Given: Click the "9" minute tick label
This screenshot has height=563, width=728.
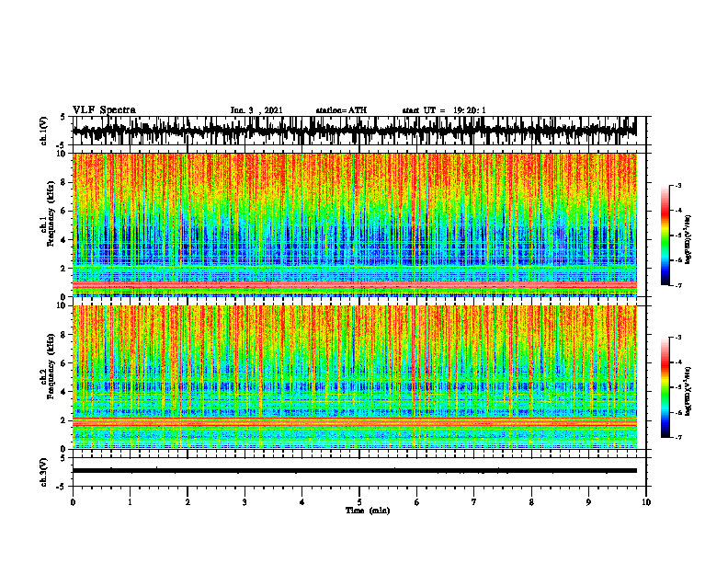Looking at the screenshot, I should [588, 502].
